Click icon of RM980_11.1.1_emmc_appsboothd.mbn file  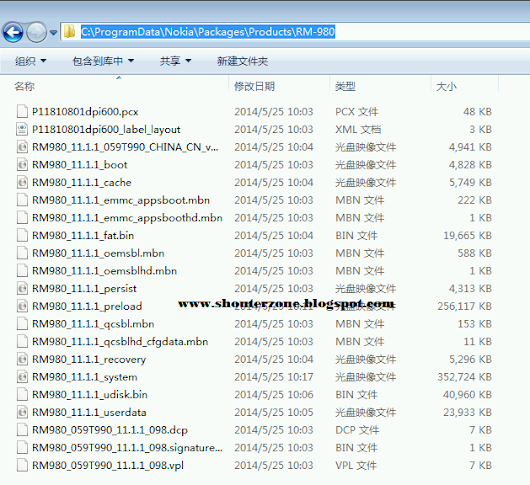point(22,217)
